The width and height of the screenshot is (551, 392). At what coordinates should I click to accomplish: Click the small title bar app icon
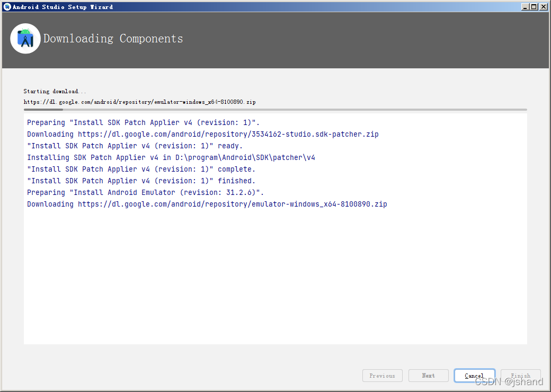click(7, 7)
